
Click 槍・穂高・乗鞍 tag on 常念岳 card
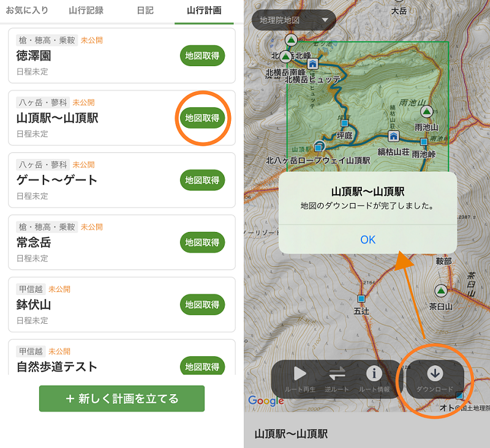click(47, 227)
